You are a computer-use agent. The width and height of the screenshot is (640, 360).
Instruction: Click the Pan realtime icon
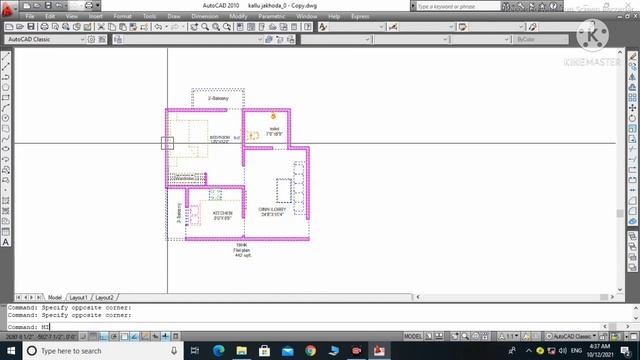click(194, 27)
